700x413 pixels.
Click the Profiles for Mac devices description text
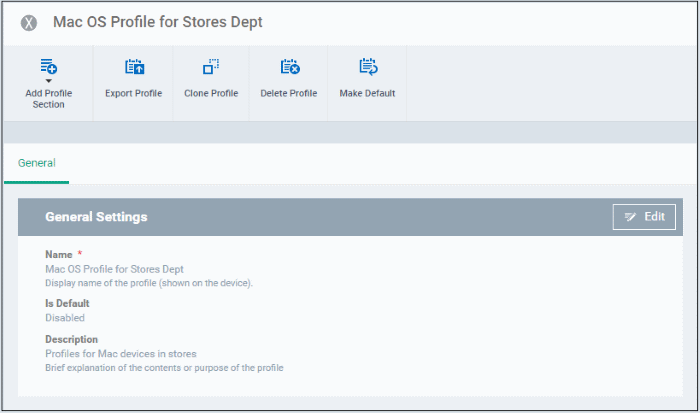click(121, 354)
